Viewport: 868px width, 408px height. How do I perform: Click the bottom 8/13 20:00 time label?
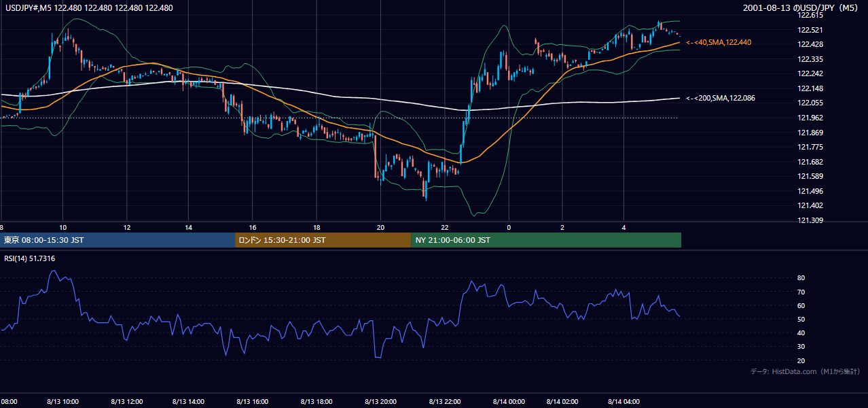[380, 401]
